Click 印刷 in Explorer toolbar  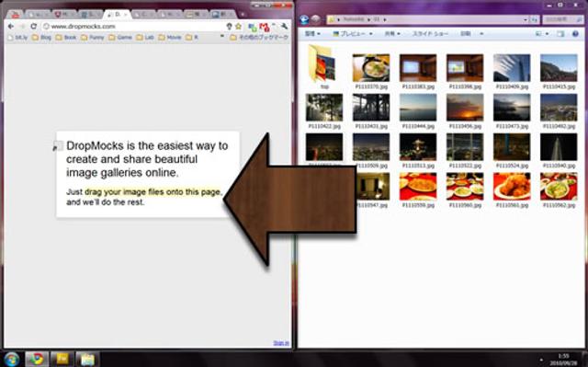point(466,34)
